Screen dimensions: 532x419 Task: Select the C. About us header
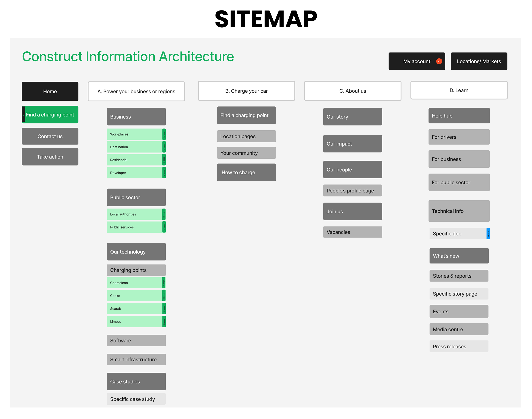coord(353,91)
